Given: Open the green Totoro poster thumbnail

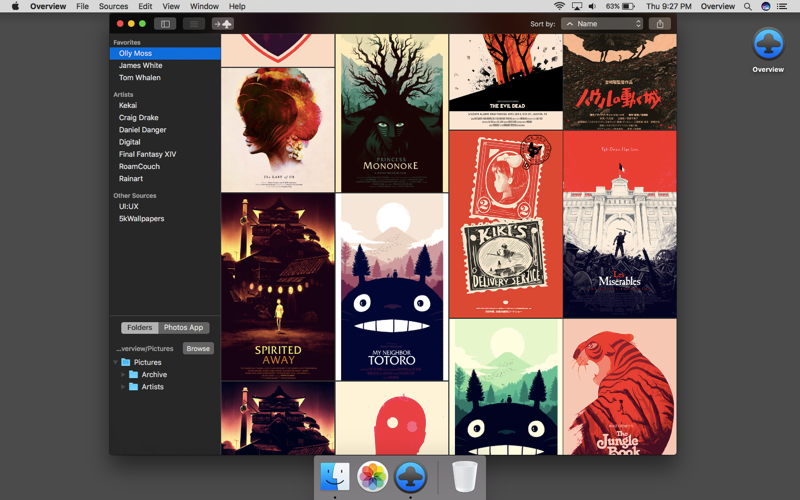Looking at the screenshot, I should (506, 387).
